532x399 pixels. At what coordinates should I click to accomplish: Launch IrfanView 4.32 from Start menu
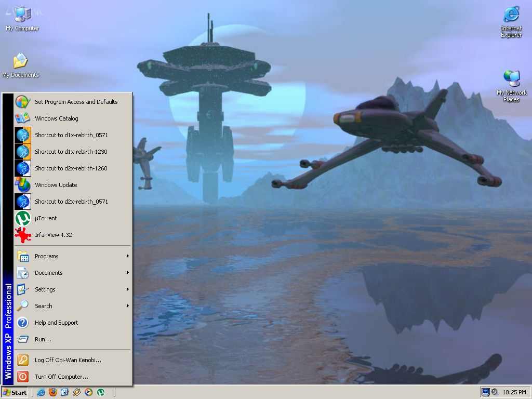tap(53, 235)
